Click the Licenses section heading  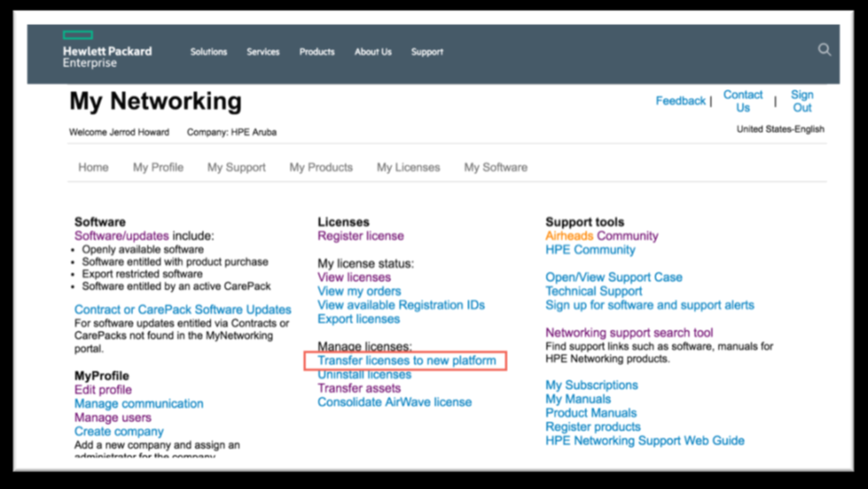coord(343,222)
